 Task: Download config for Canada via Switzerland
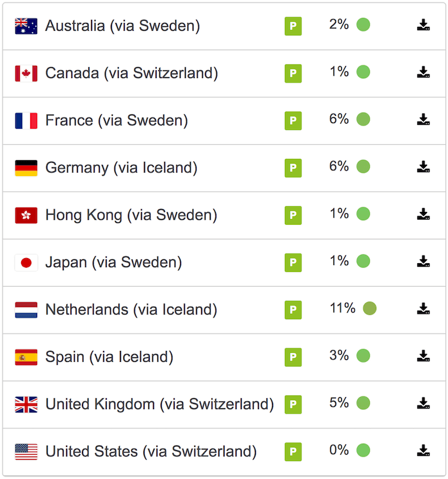point(423,72)
